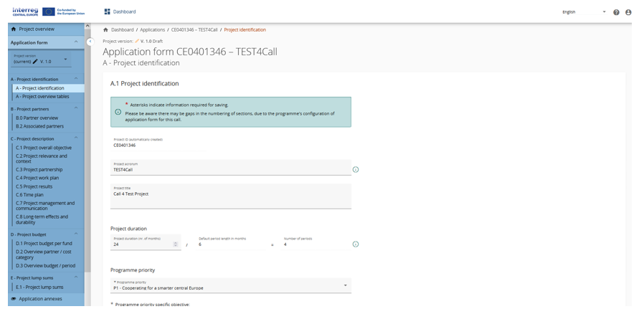Viewport: 644px width, 314px height.
Task: Click the home icon in the breadcrumb
Action: [x=105, y=30]
